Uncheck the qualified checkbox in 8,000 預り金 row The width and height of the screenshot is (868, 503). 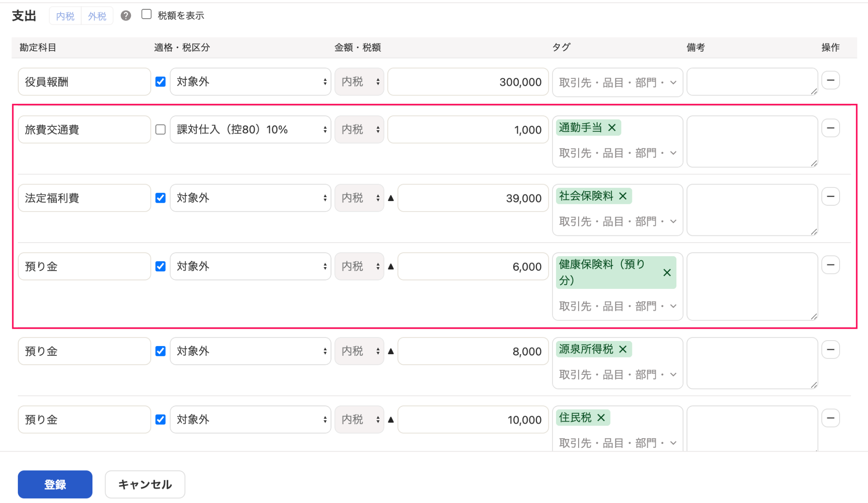(x=160, y=351)
